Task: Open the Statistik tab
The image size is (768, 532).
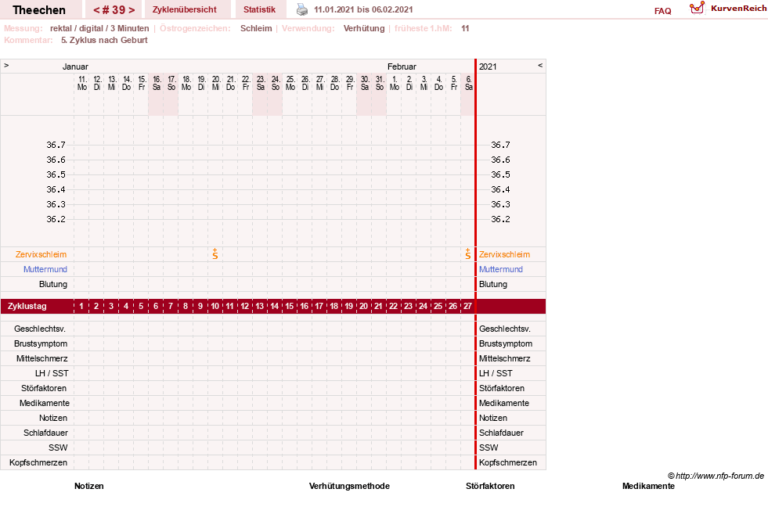Action: pyautogui.click(x=259, y=10)
